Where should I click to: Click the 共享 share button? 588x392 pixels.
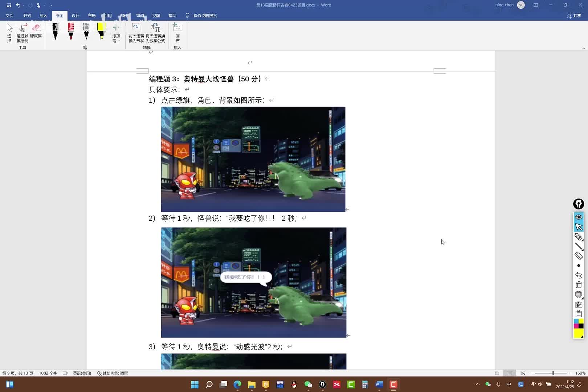click(x=574, y=16)
